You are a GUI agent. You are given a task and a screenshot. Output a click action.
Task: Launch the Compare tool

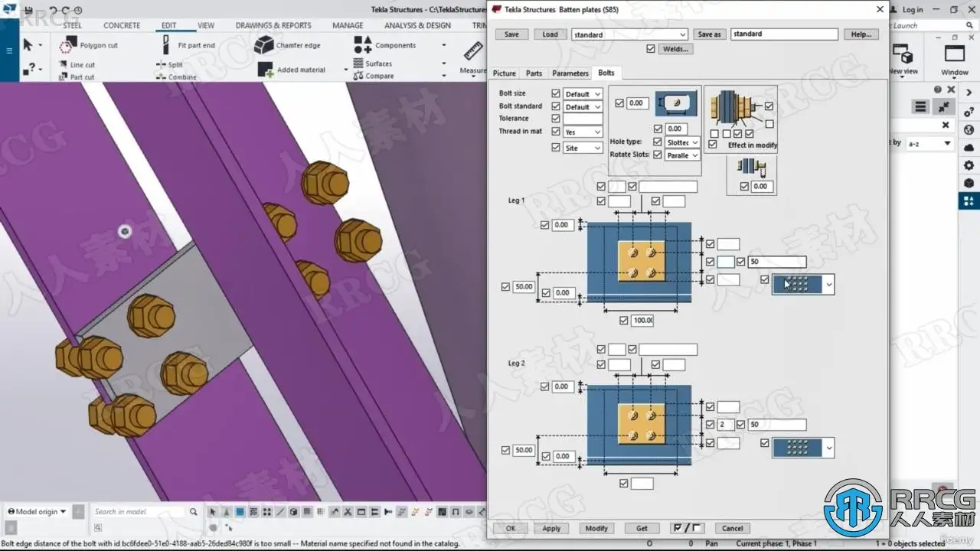click(374, 76)
